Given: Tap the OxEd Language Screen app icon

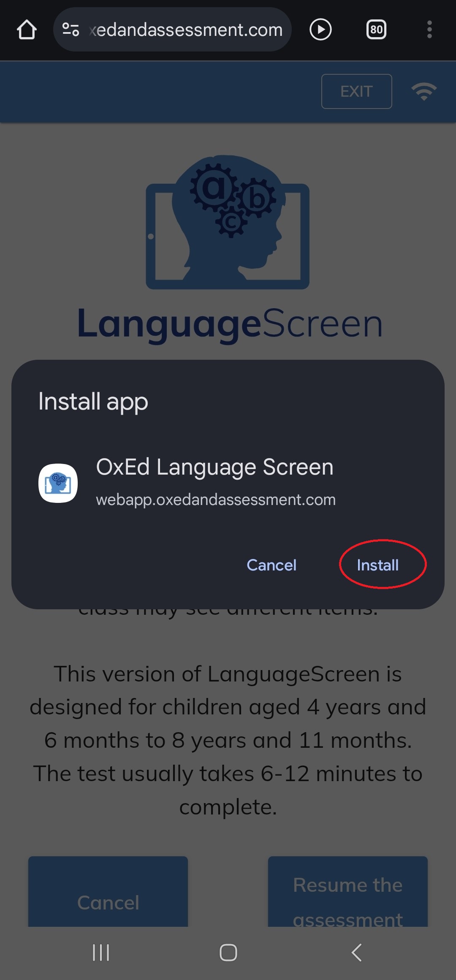Looking at the screenshot, I should pos(58,483).
